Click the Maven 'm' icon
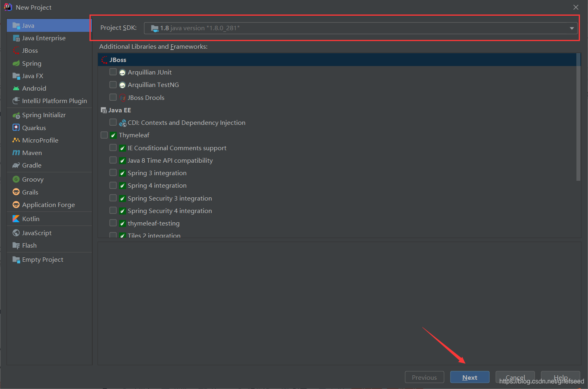Screen dimensions: 588x389 pyautogui.click(x=16, y=153)
